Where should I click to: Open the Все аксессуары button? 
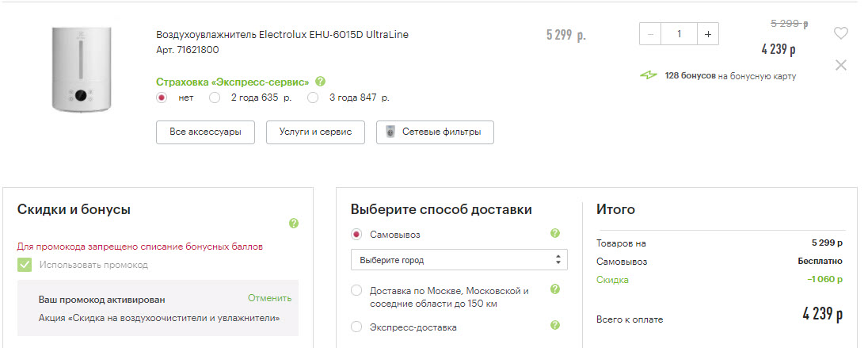pos(205,132)
